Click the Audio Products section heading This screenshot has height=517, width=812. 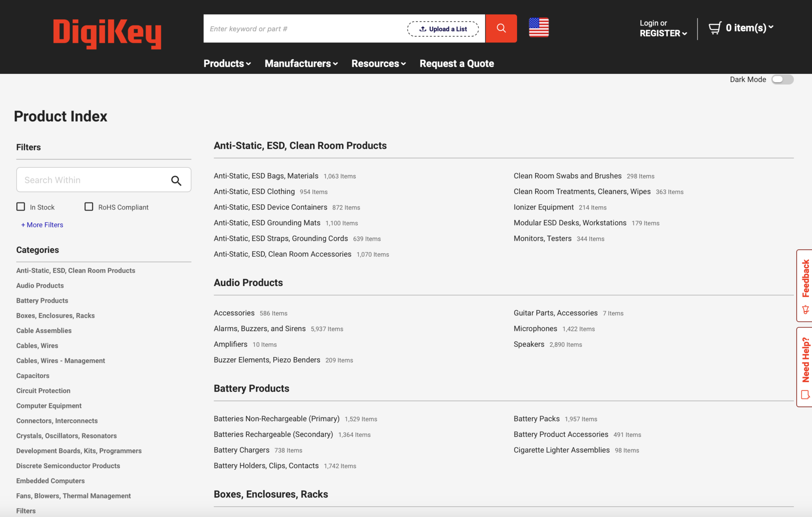click(x=248, y=283)
